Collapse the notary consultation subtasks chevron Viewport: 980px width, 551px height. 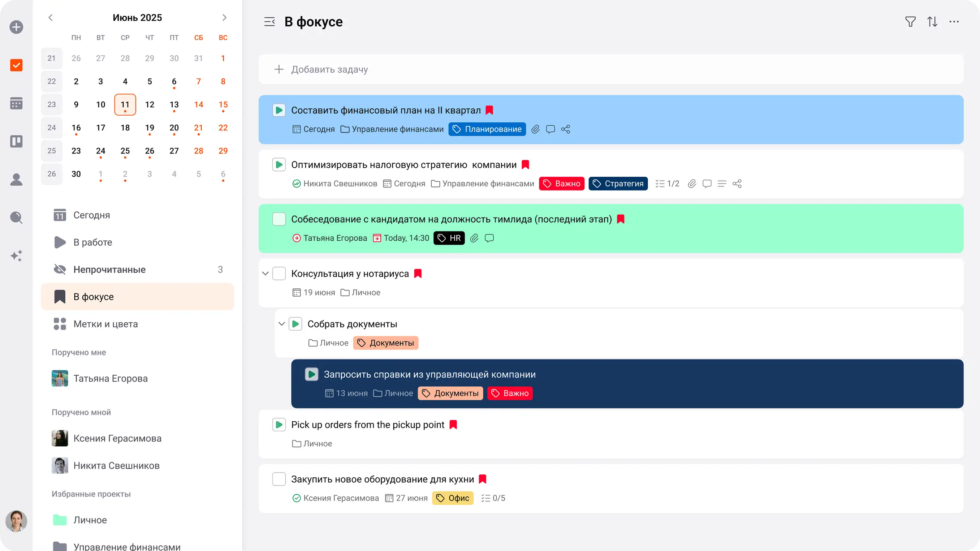265,274
